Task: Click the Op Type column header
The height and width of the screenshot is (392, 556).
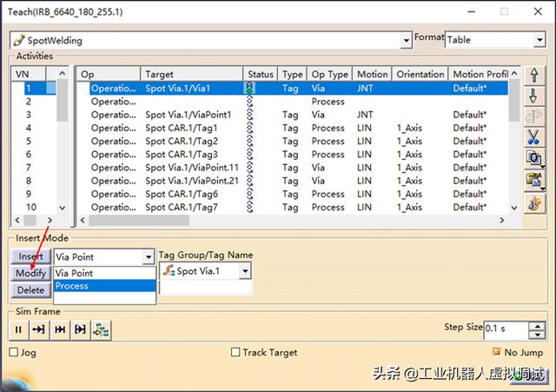Action: [x=329, y=74]
